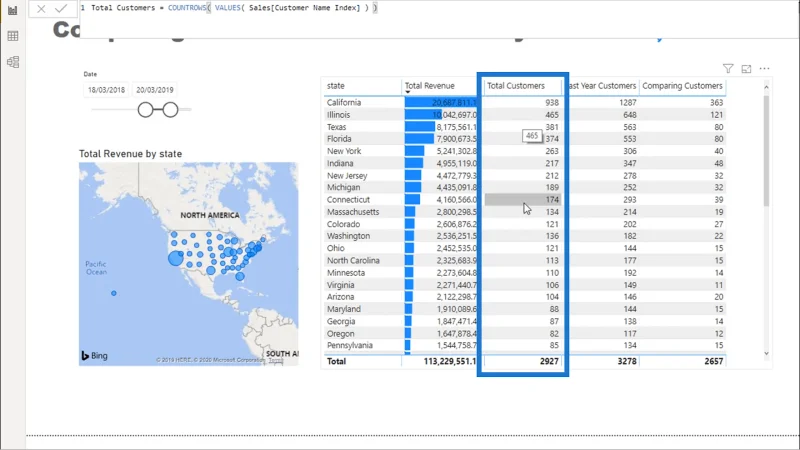The height and width of the screenshot is (450, 800).
Task: Click the table scroll down arrow
Action: pyautogui.click(x=766, y=353)
